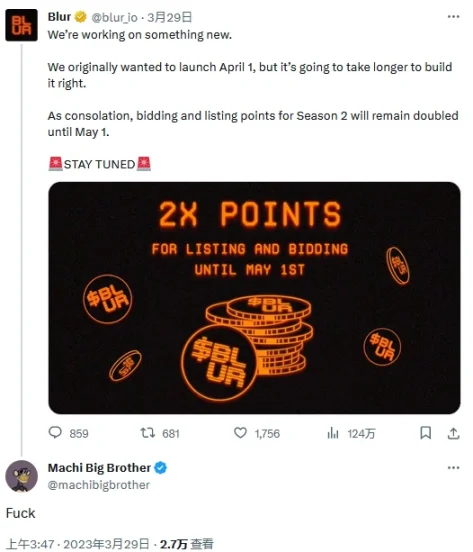
Task: Open Machi Big Brother's ape avatar
Action: [x=21, y=476]
